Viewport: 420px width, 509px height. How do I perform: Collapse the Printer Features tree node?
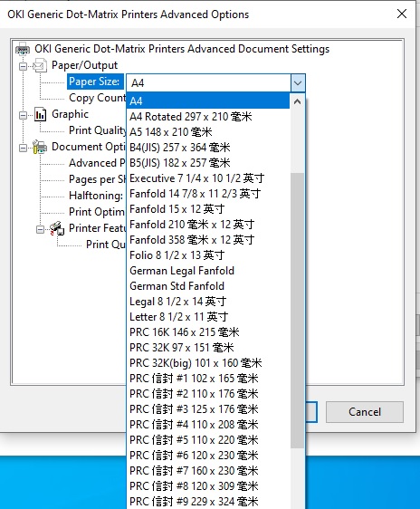pyautogui.click(x=40, y=229)
